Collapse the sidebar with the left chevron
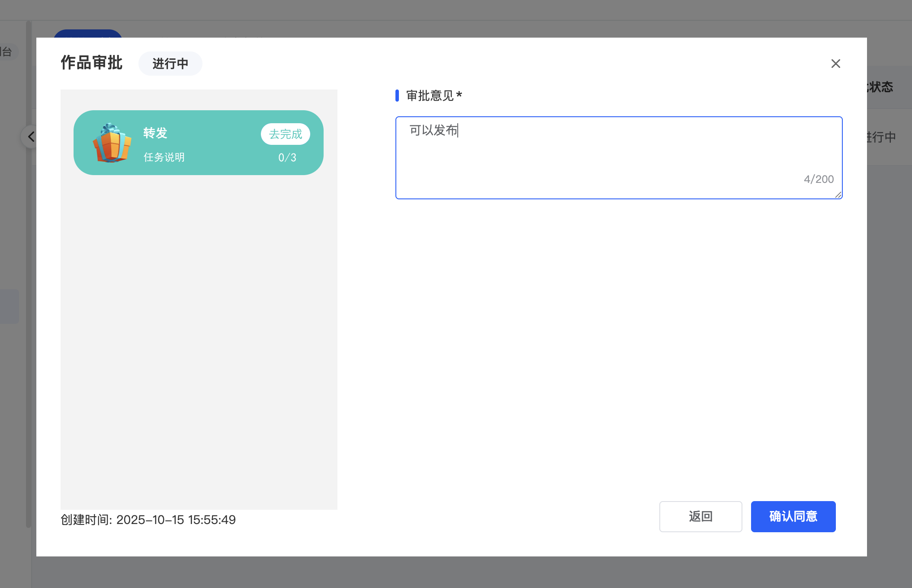This screenshot has width=912, height=588. [31, 137]
